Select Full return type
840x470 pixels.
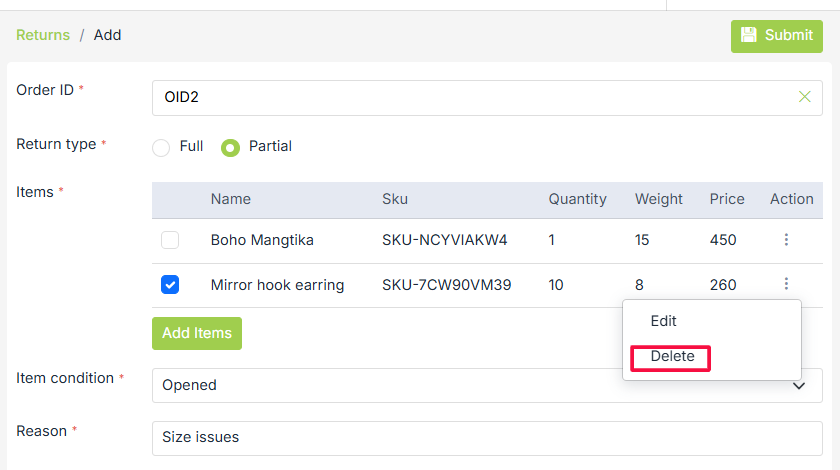point(161,147)
